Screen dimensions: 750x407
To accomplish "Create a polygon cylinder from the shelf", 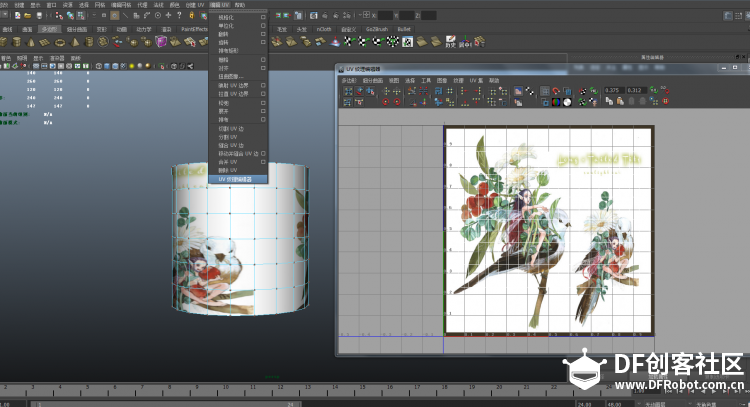I will (16, 42).
